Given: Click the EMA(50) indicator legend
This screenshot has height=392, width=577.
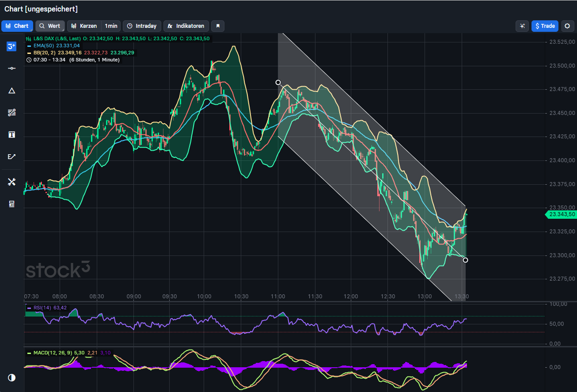Looking at the screenshot, I should coord(44,46).
